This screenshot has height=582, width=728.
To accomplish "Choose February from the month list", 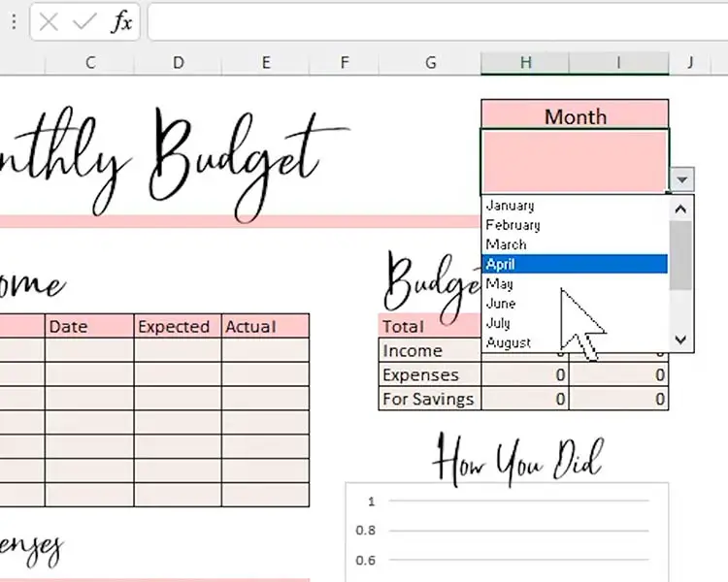I will coord(575,225).
